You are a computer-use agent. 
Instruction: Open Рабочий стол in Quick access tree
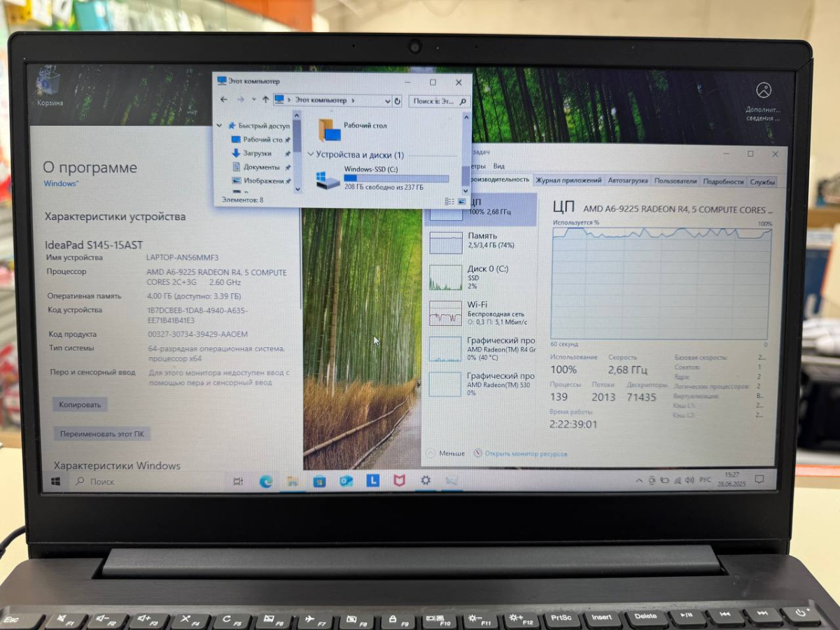click(262, 139)
